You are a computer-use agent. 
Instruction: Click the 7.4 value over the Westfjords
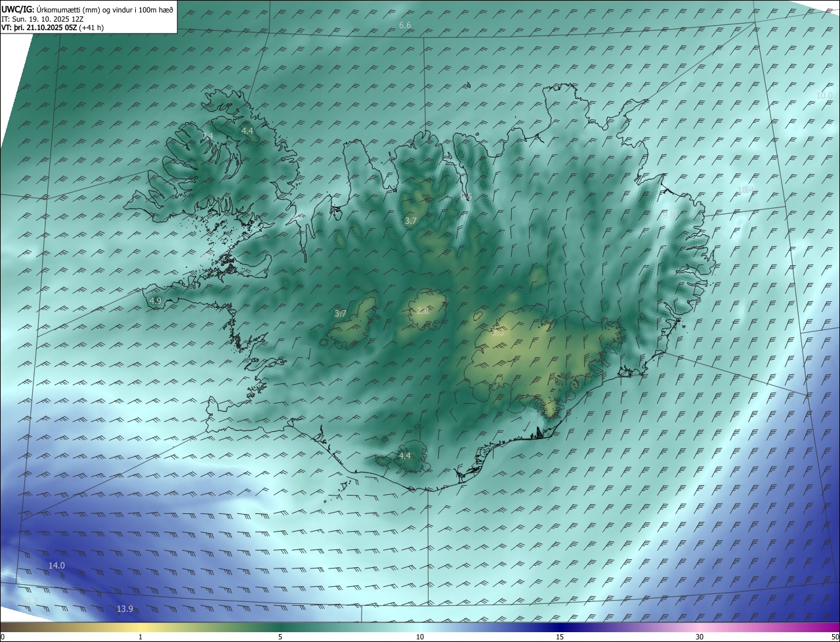pyautogui.click(x=207, y=136)
